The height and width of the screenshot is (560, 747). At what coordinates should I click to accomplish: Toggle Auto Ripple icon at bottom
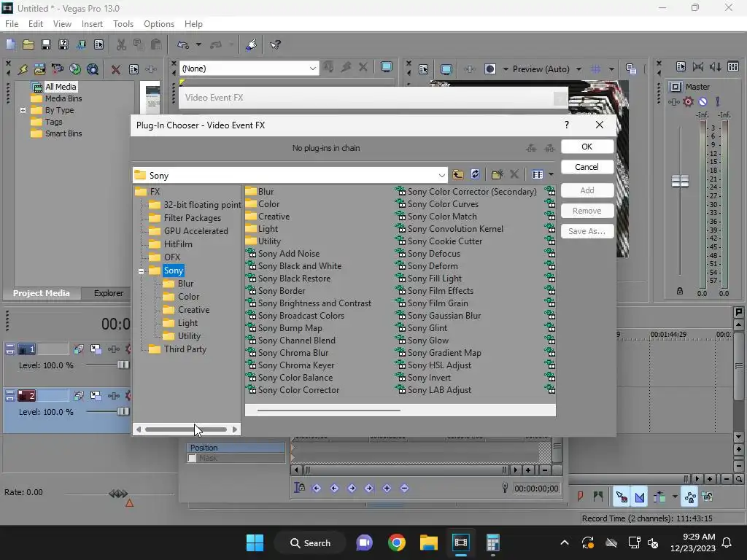(x=659, y=497)
